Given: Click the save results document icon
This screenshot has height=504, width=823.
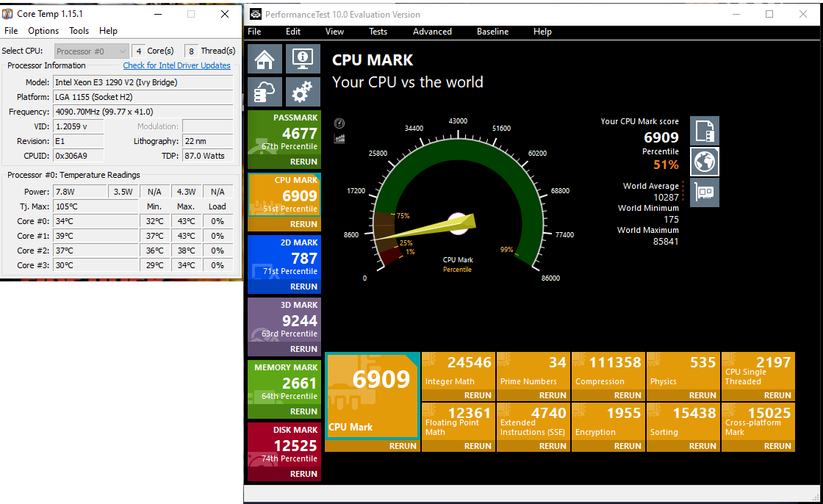Looking at the screenshot, I should 705,131.
